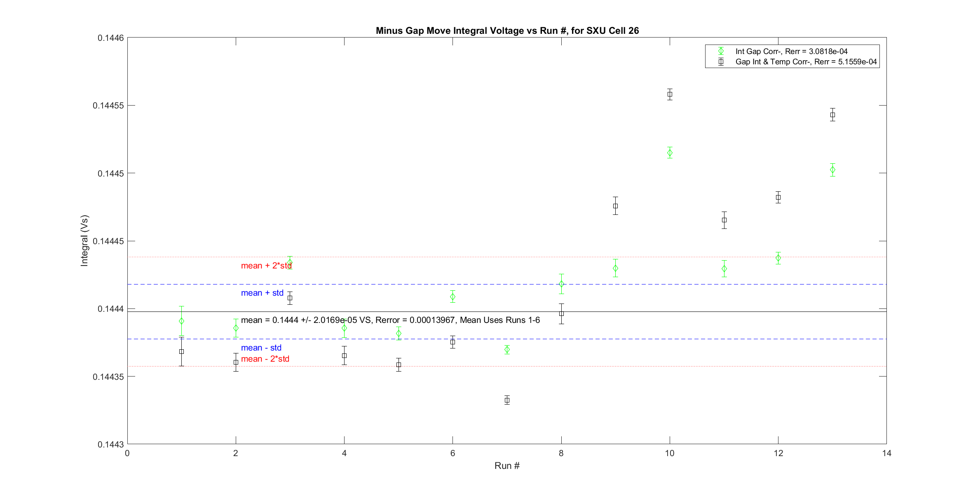Click the 'Integral (Vs)' y-axis label
Viewport: 980px width, 499px height.
point(84,240)
